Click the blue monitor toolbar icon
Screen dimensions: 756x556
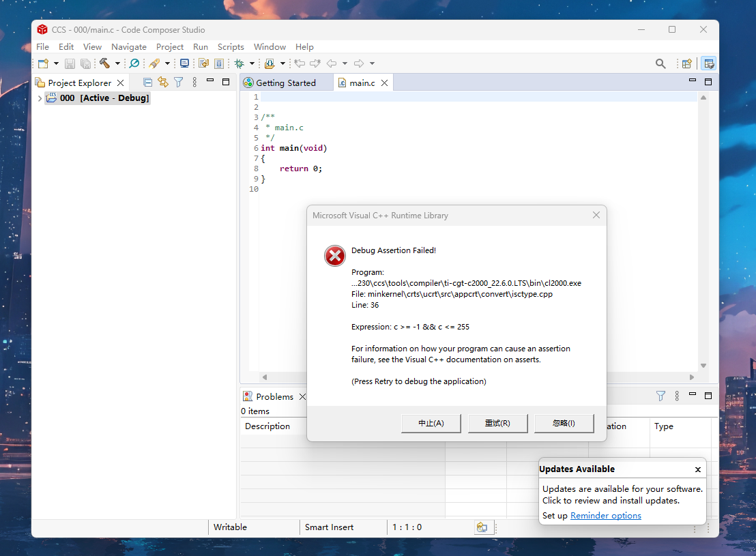(184, 63)
